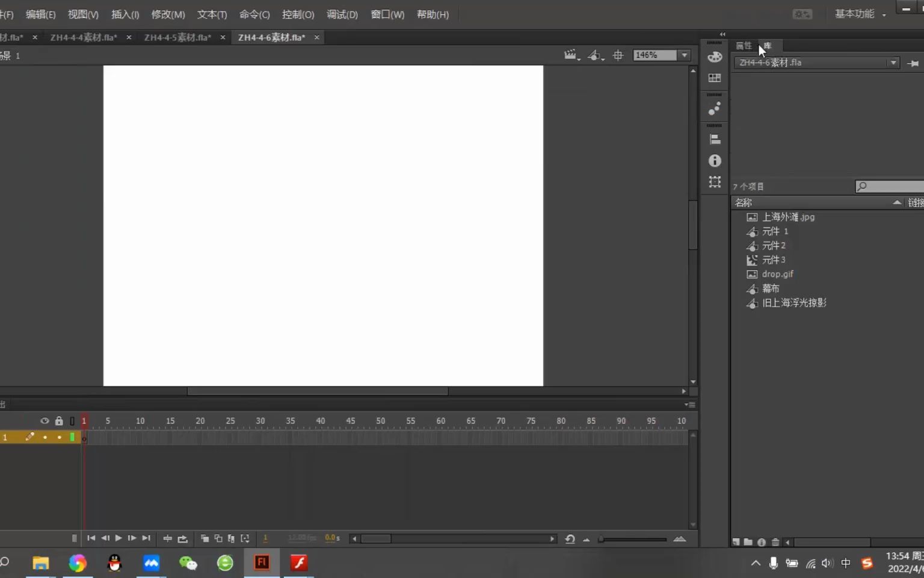
Task: Select drop.gif in the library
Action: (x=777, y=274)
